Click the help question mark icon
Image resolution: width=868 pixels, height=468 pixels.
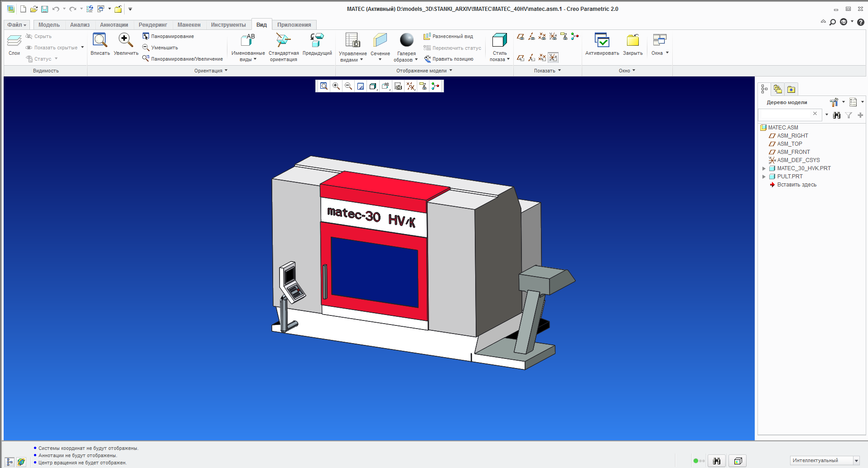coord(861,22)
